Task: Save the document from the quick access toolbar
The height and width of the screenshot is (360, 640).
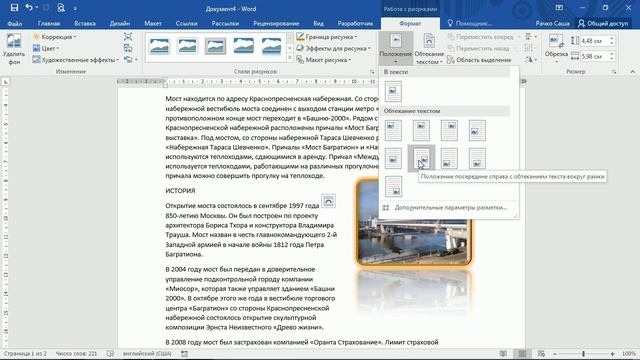Action: (14, 8)
